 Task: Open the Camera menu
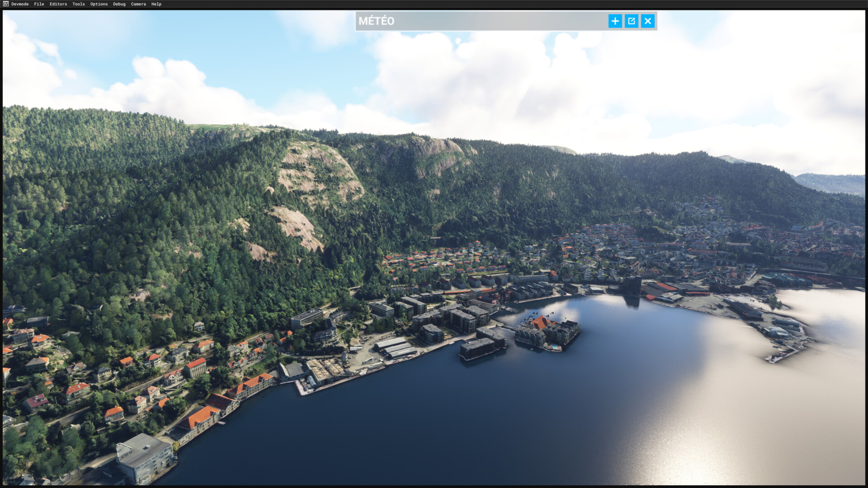pyautogui.click(x=138, y=4)
